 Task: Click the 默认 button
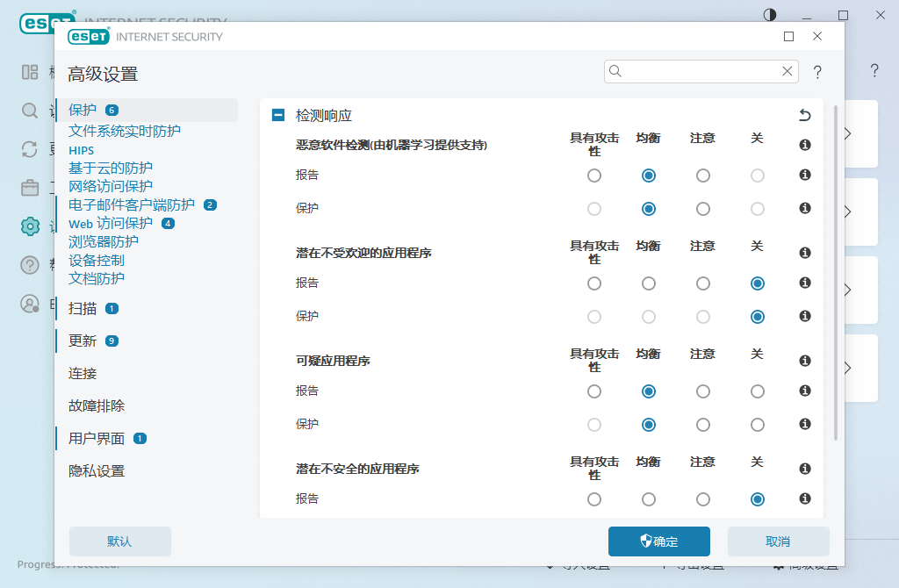(x=120, y=541)
